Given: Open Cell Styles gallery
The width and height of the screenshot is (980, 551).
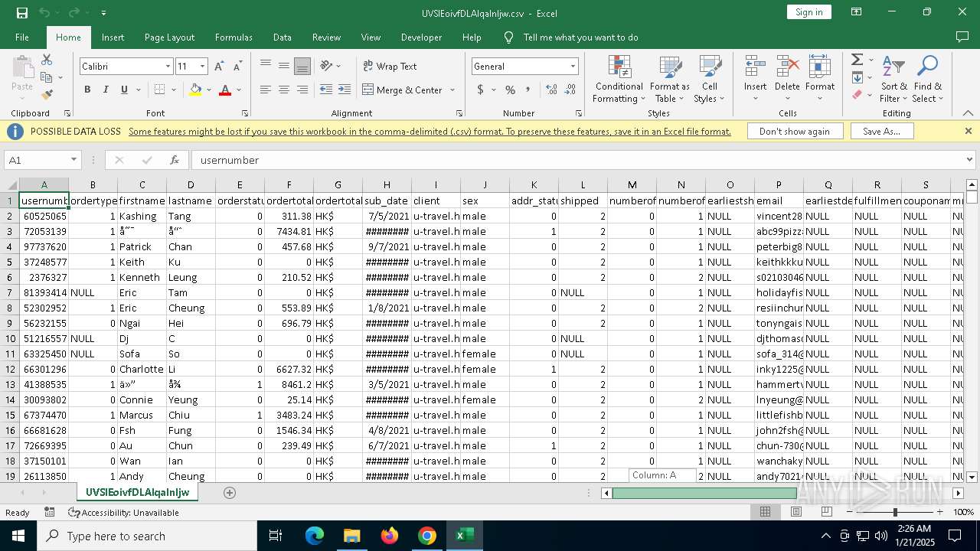Looking at the screenshot, I should 710,80.
